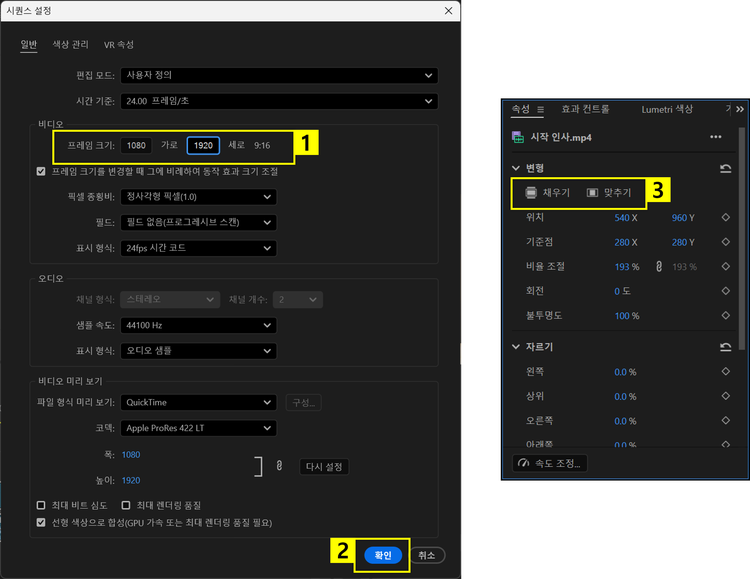Click the 불투명도 value 100 %

pyautogui.click(x=627, y=316)
